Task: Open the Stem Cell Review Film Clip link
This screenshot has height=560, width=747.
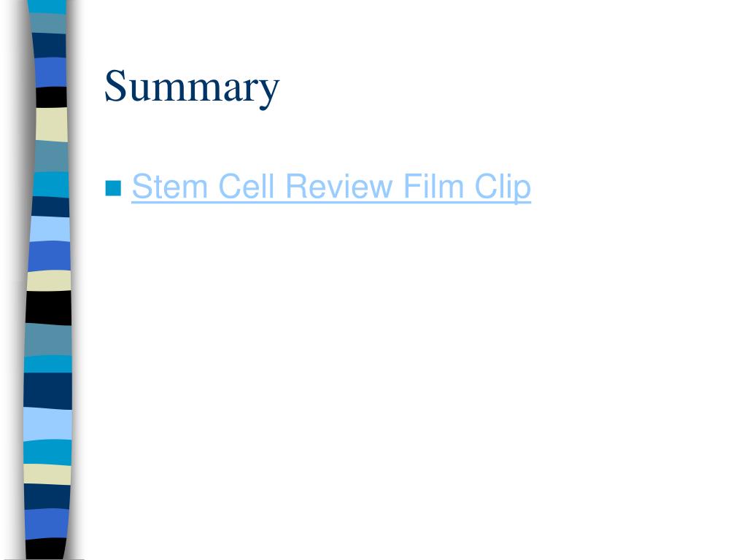Action: (x=331, y=187)
